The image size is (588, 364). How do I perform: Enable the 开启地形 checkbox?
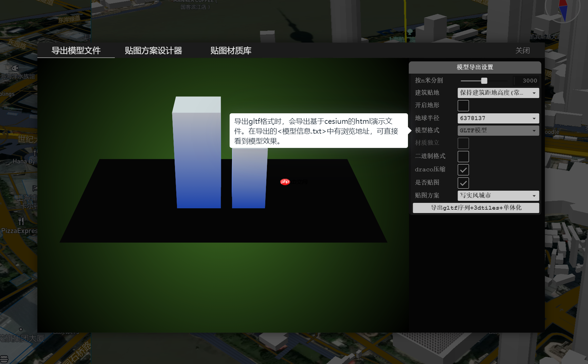(x=463, y=106)
